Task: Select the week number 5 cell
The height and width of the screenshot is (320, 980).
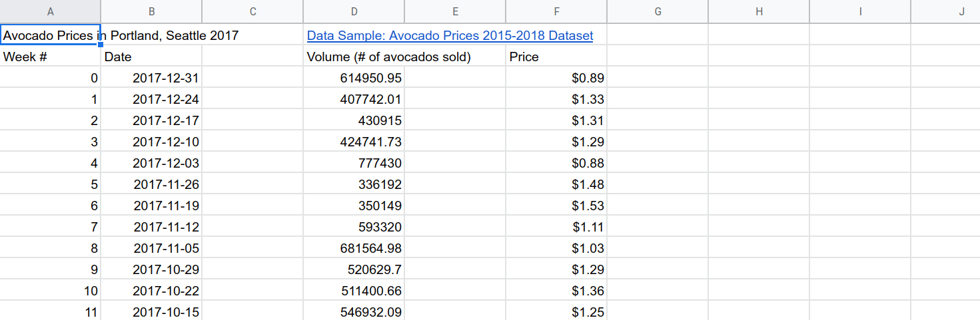Action: pos(51,184)
